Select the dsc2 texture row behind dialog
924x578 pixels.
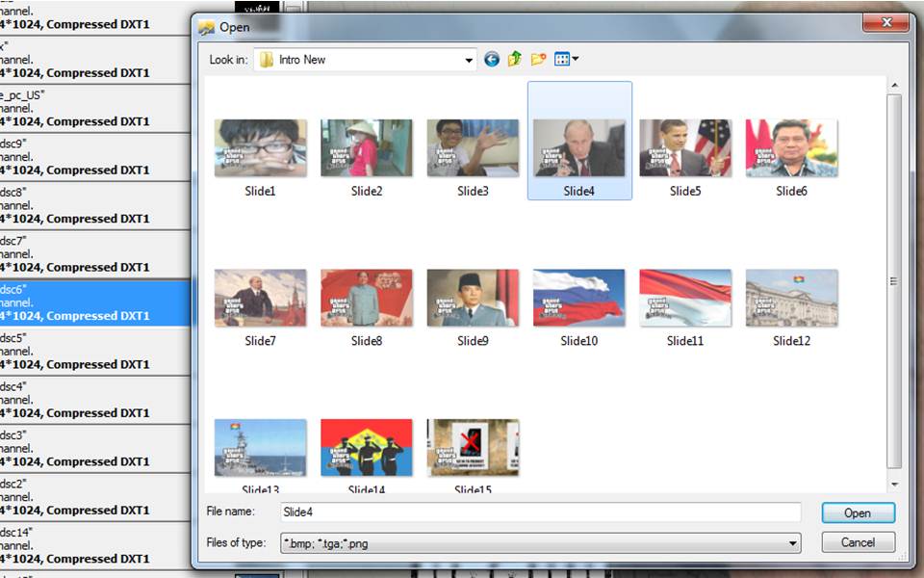tap(94, 497)
